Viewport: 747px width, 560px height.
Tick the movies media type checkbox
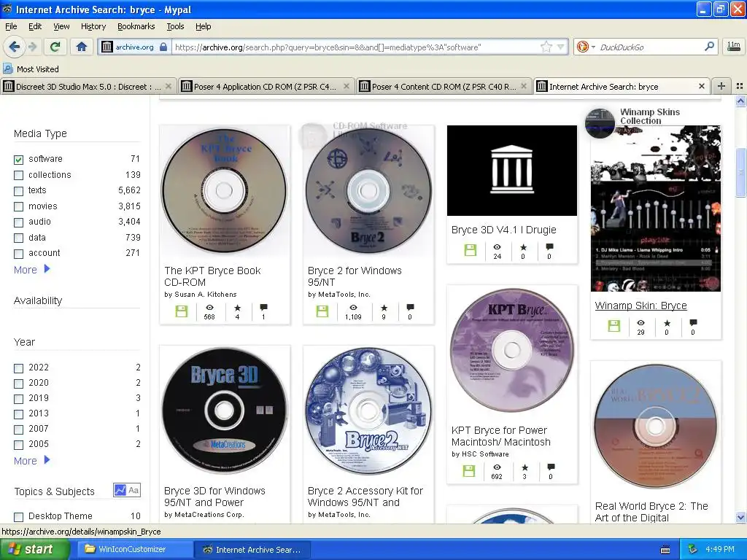click(18, 206)
